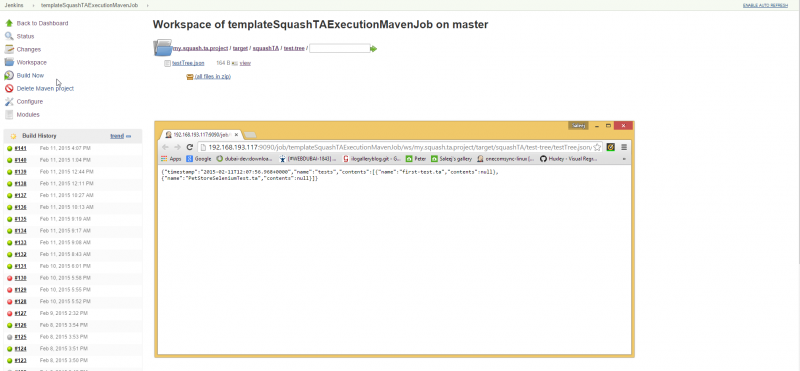The height and width of the screenshot is (371, 800).
Task: Open the Google bookmark in bookmarks bar
Action: tap(199, 159)
